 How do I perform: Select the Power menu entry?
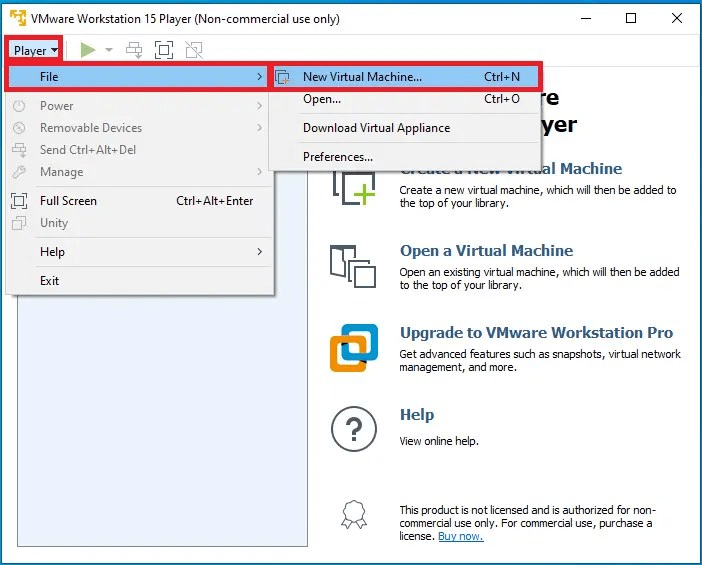tap(138, 106)
